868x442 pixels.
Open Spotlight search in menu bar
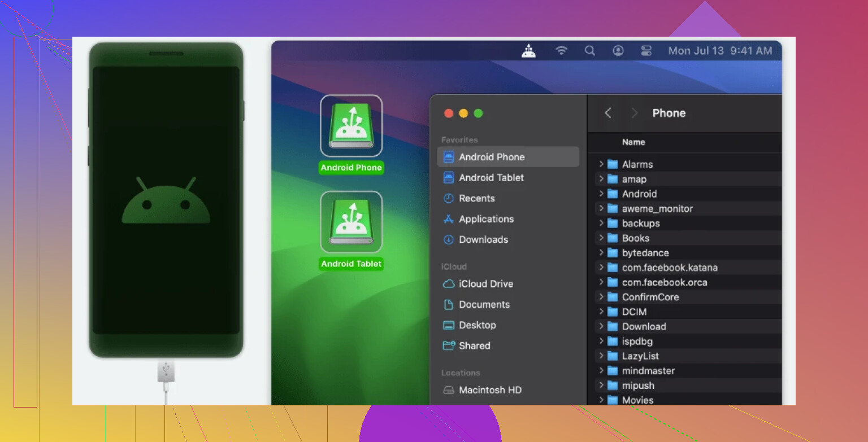590,51
